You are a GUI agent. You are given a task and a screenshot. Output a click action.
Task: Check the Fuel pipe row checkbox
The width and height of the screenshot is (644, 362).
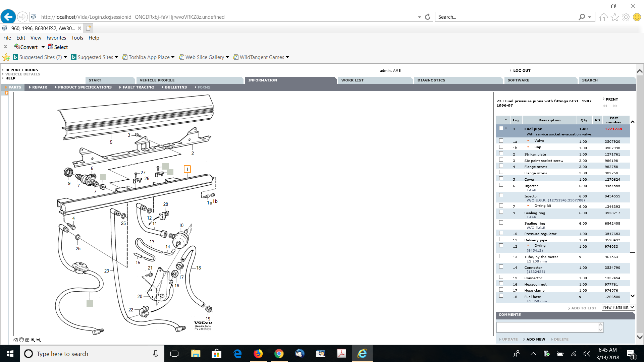(x=501, y=128)
